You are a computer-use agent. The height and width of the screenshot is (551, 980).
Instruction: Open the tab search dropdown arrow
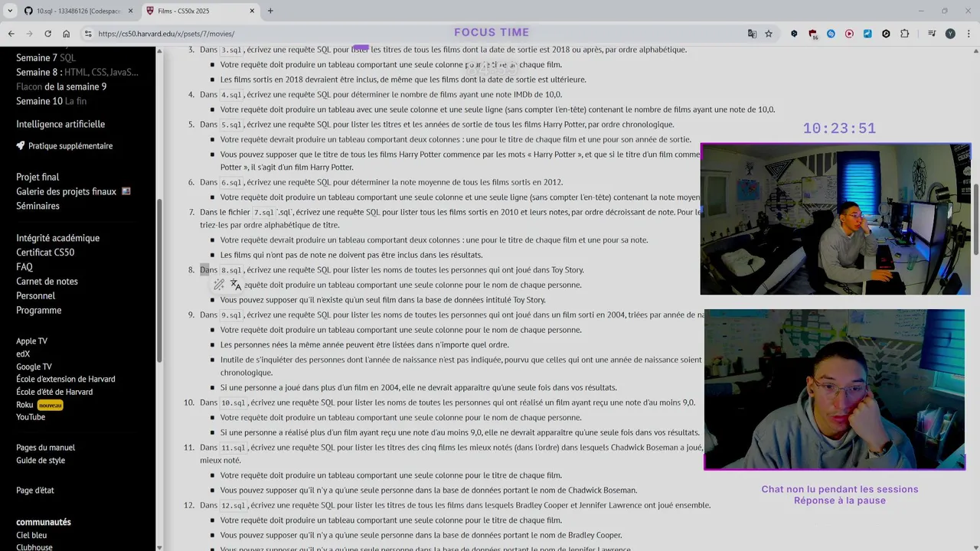click(x=10, y=11)
